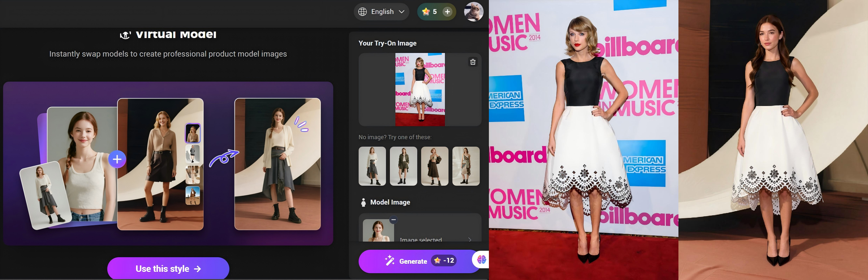
Task: Open the cat avatar profile menu
Action: 474,12
